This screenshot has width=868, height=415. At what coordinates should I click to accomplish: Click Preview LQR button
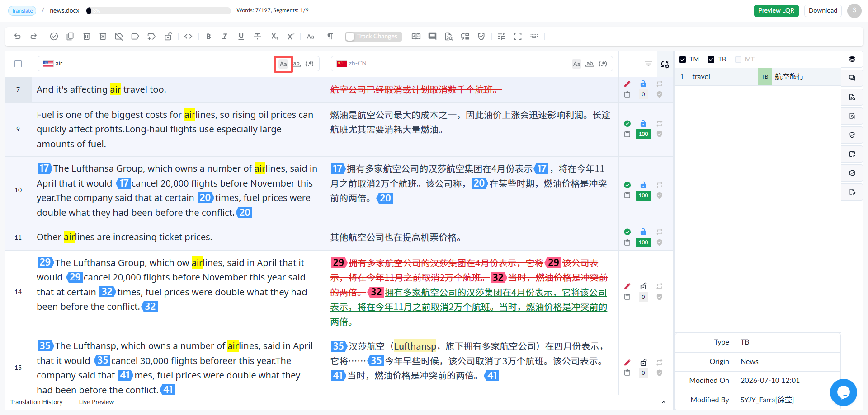point(776,11)
